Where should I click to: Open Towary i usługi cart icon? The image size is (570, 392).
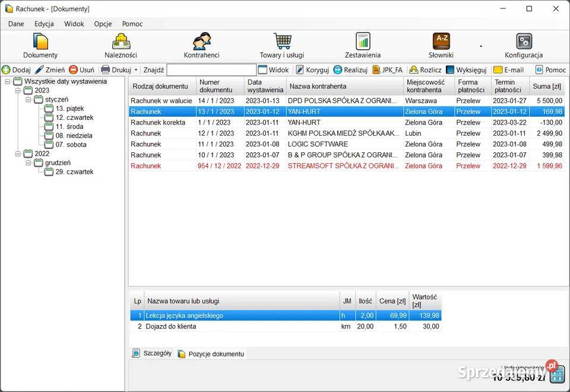282,42
